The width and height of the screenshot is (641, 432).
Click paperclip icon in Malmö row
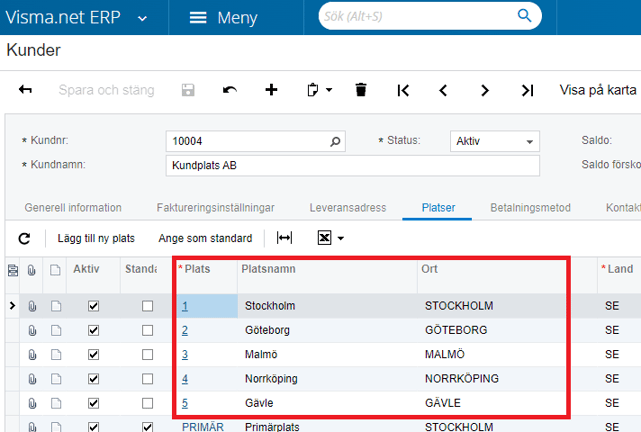tap(32, 354)
